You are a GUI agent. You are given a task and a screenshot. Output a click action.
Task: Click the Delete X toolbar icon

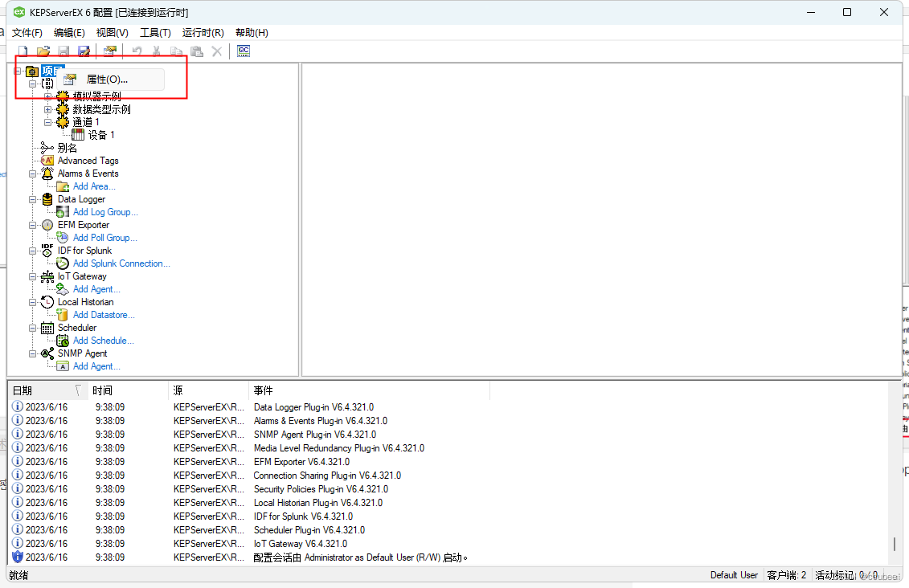point(217,51)
